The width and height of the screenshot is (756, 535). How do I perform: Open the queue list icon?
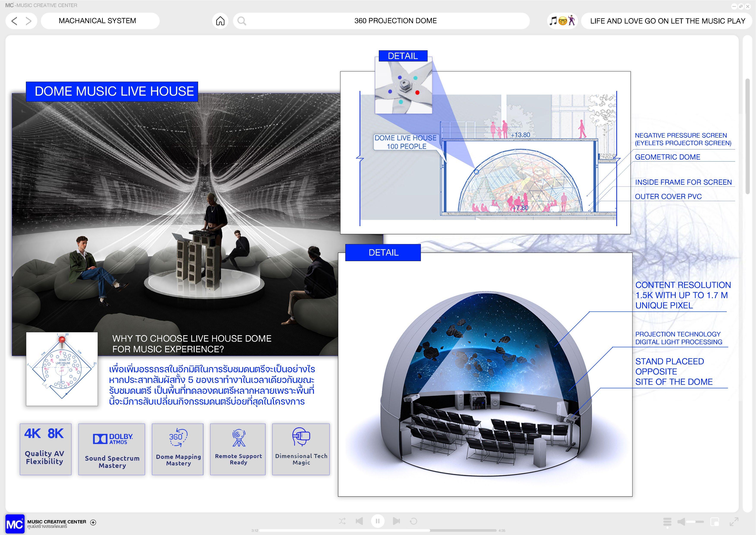667,521
